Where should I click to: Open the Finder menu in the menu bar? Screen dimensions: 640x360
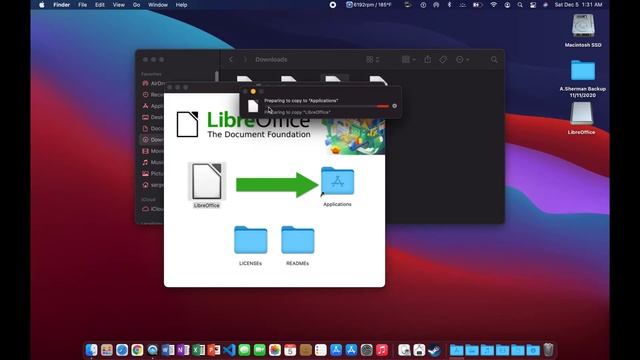pyautogui.click(x=62, y=5)
